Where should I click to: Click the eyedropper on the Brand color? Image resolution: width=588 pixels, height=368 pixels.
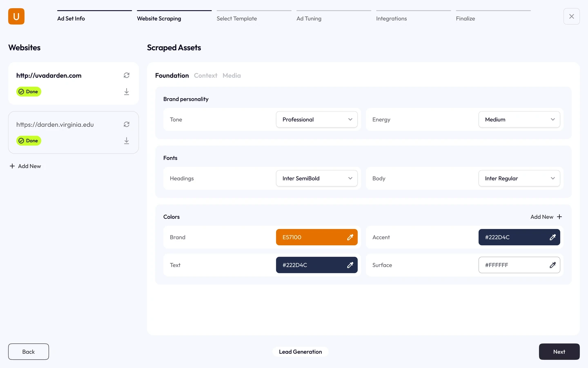tap(350, 237)
